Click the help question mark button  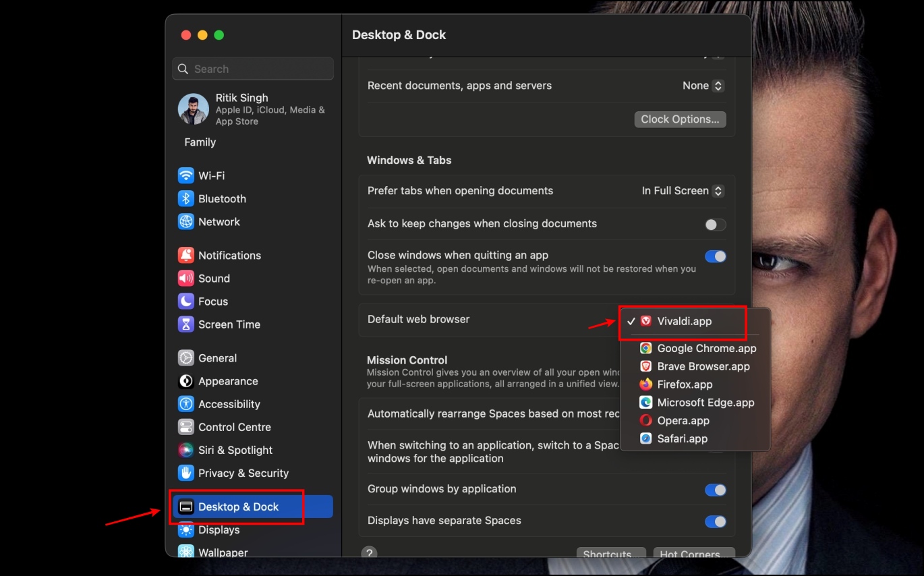(369, 552)
